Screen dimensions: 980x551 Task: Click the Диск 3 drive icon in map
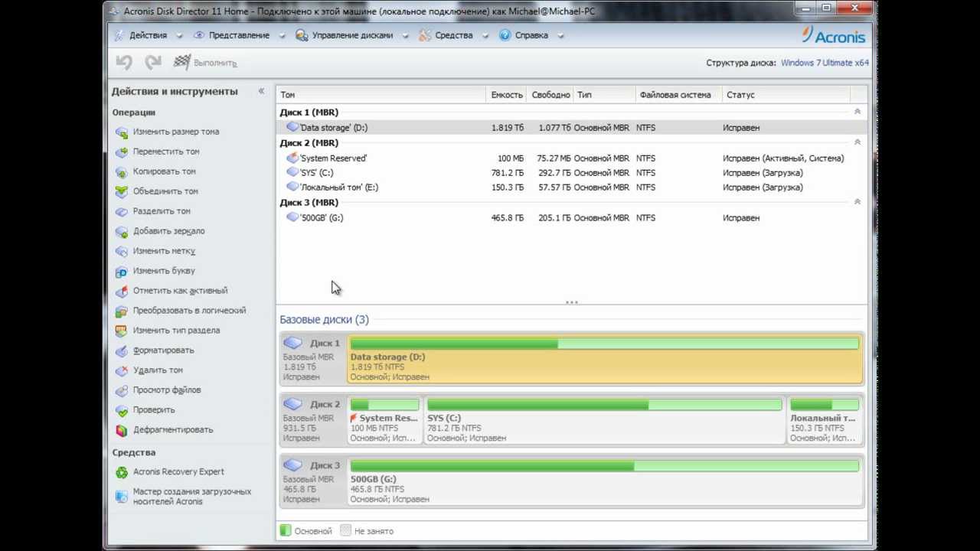click(292, 465)
